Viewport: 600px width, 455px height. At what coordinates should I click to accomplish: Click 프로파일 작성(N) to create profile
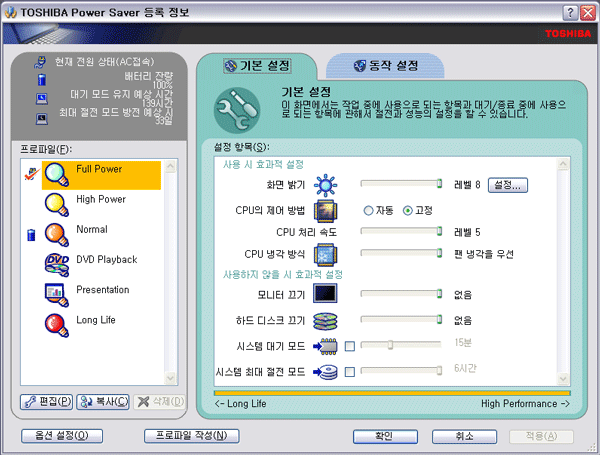192,436
